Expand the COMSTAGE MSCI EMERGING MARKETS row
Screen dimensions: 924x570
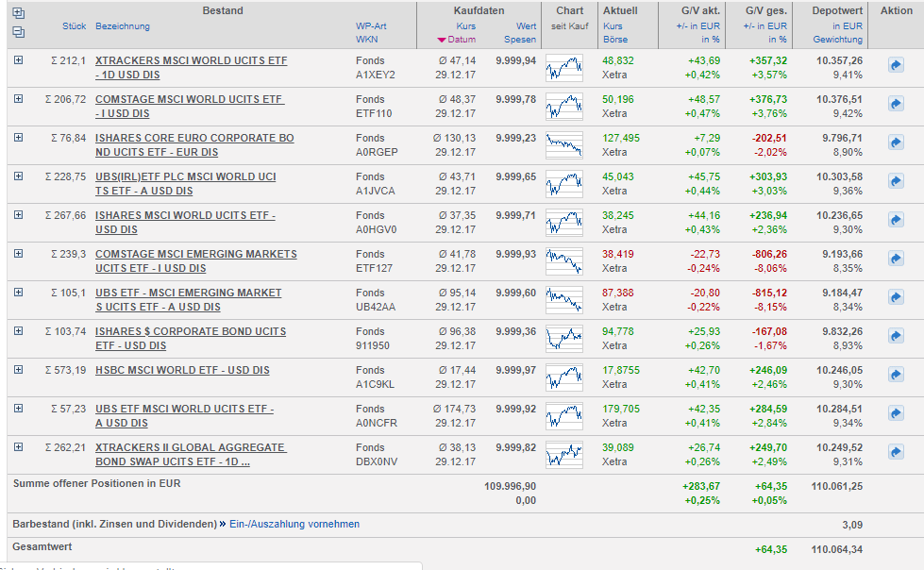click(18, 253)
